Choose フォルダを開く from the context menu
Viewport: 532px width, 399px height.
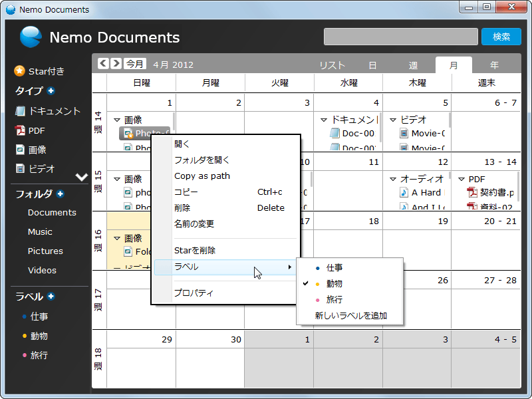pyautogui.click(x=225, y=160)
